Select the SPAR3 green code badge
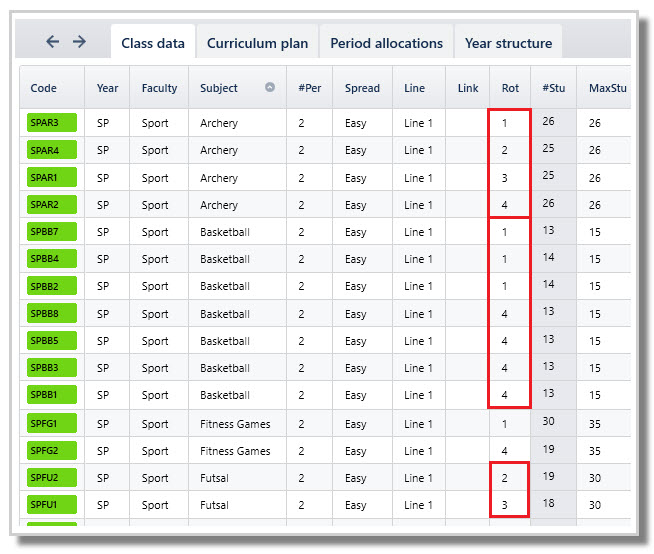 (x=52, y=123)
